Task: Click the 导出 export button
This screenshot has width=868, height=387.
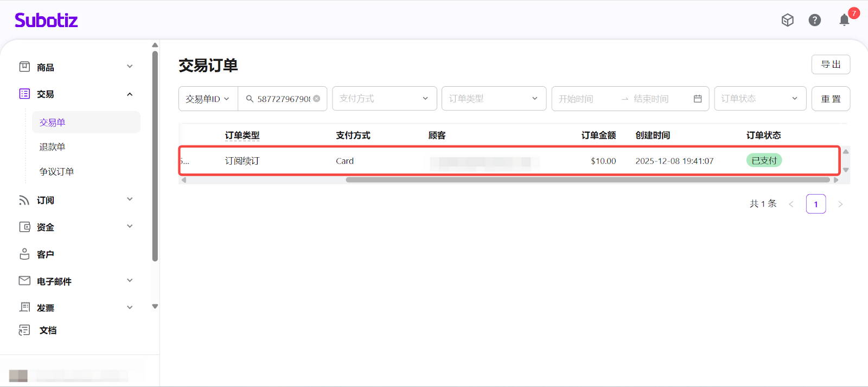Action: point(831,64)
